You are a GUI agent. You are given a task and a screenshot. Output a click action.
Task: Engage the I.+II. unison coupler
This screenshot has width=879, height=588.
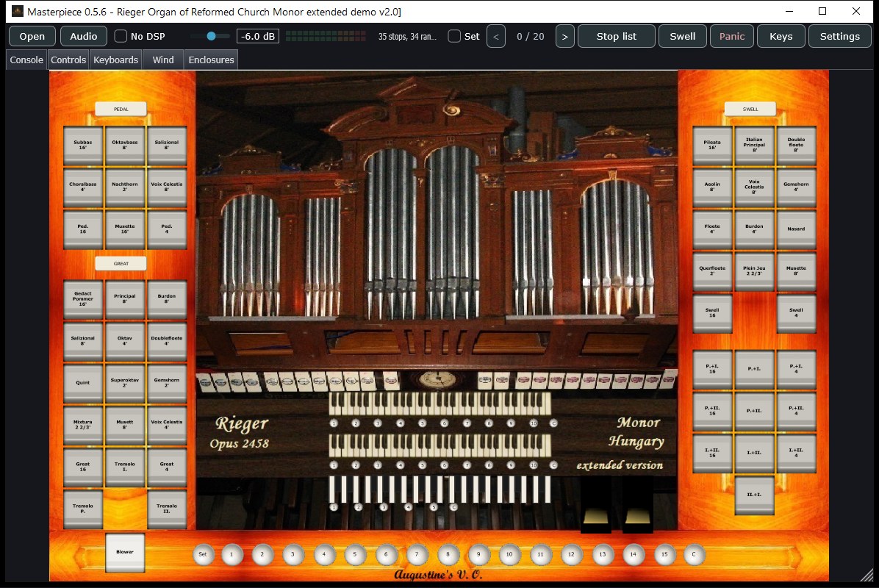[x=755, y=453]
